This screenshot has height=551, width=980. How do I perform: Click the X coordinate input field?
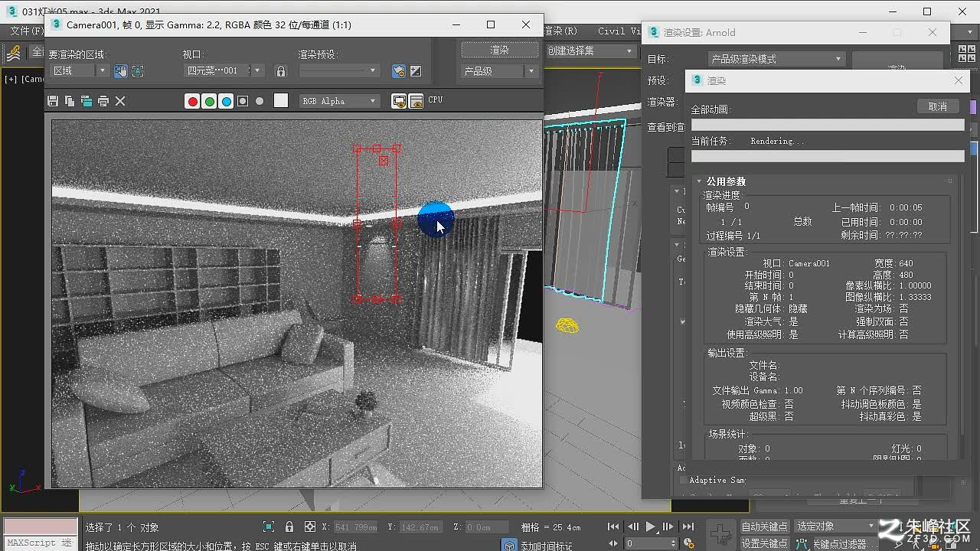(356, 527)
